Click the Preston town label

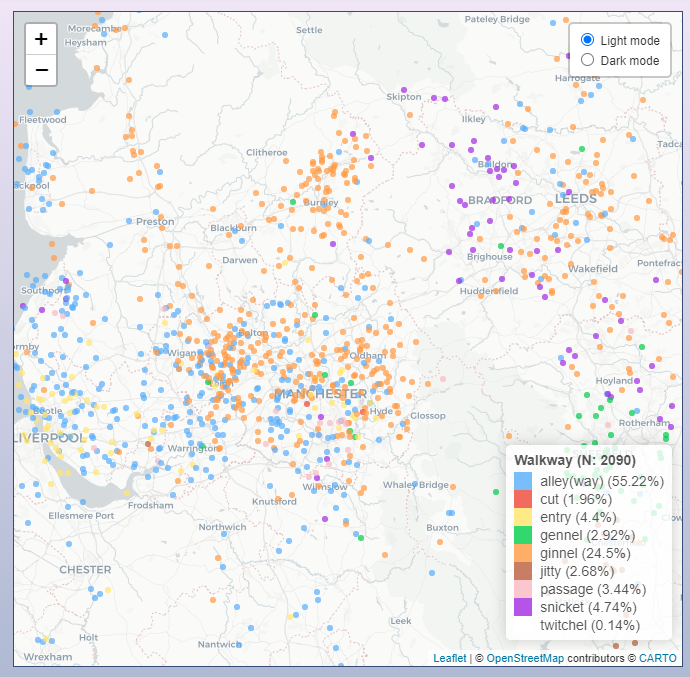pos(155,221)
